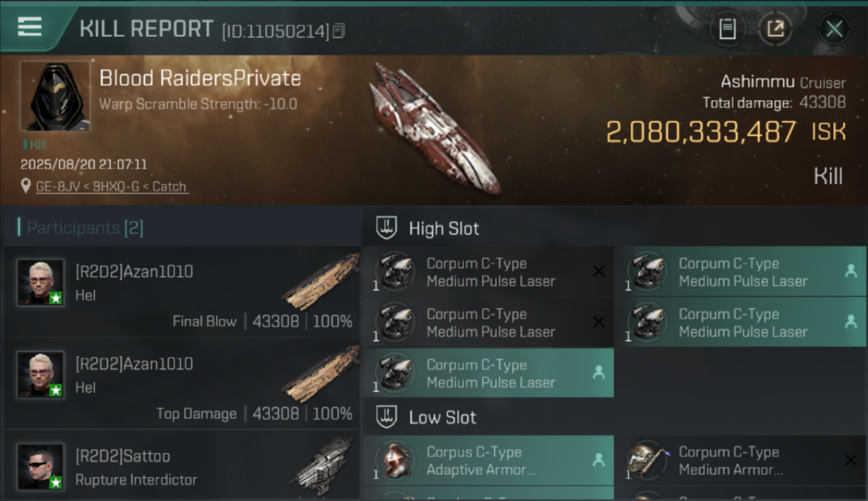Open the Blood RaidersPrivate pilot portrait
868x501 pixels.
pyautogui.click(x=55, y=96)
